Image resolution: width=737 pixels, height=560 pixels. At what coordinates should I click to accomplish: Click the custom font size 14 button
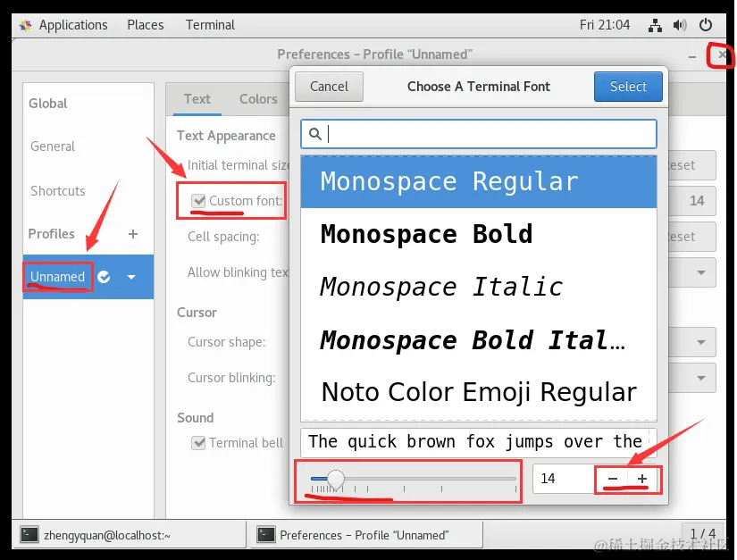pyautogui.click(x=691, y=201)
